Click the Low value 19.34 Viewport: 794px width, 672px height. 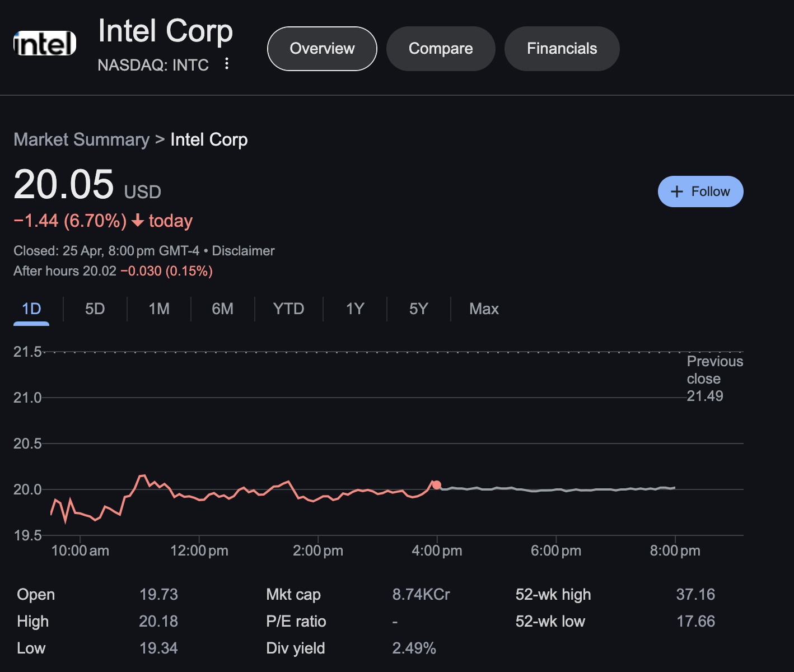coord(158,648)
